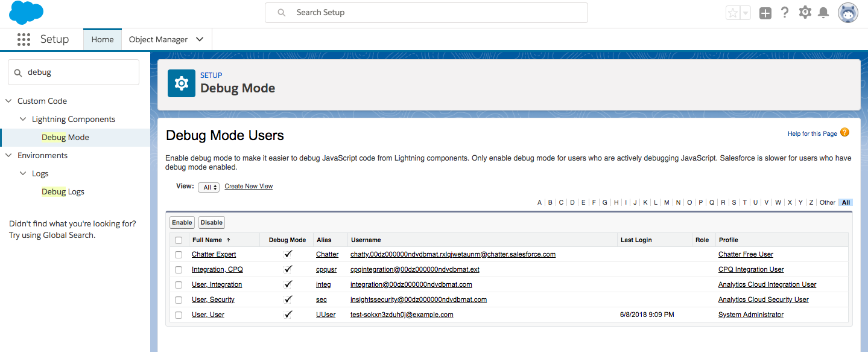Open the App Launcher grid icon
Viewport: 868px width, 352px height.
pyautogui.click(x=24, y=39)
